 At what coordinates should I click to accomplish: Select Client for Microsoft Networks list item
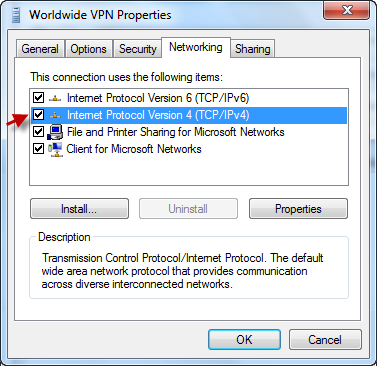(134, 149)
